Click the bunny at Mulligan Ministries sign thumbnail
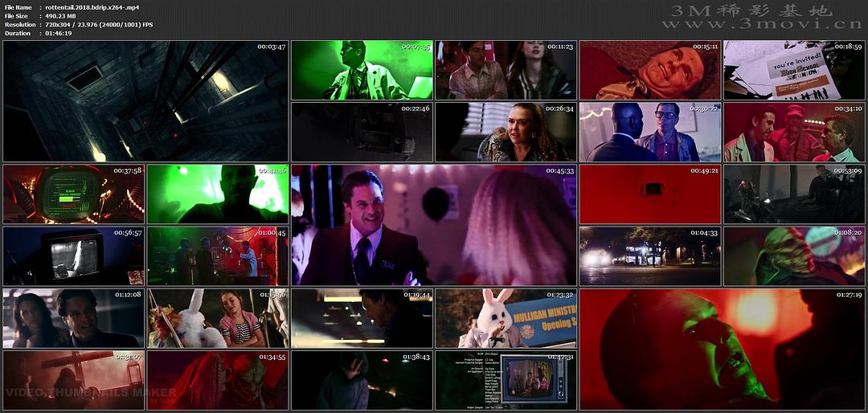 506,318
